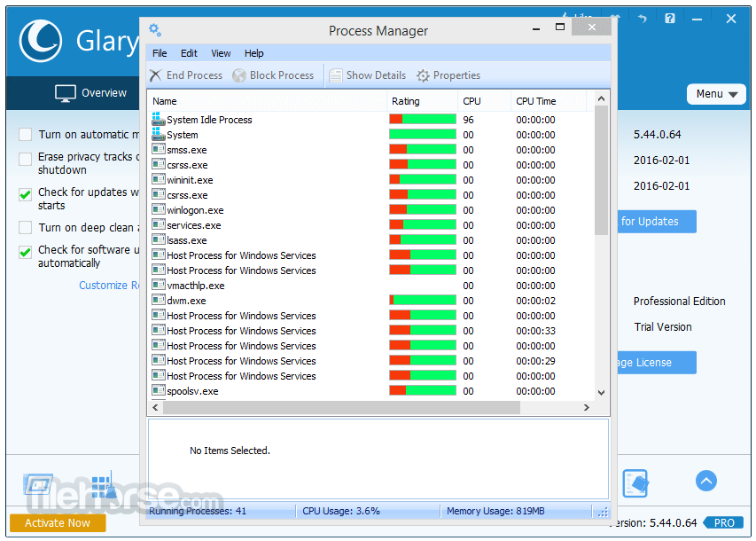Click the Memory Usage: 819MB status entry
Image resolution: width=756 pixels, height=541 pixels.
coord(495,511)
